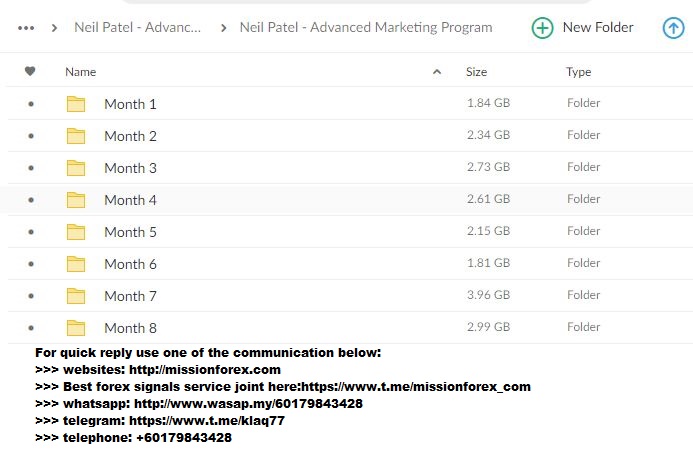
Task: Click the 2.99 GB size value
Action: 488,327
